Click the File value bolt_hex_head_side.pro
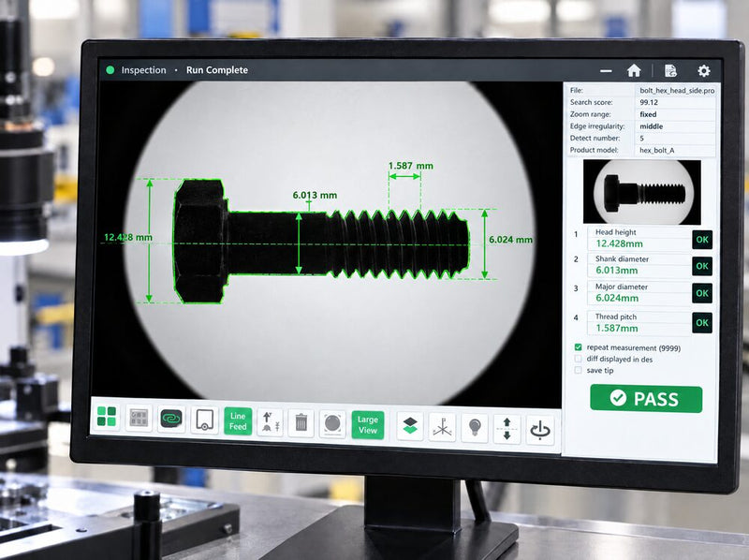749x560 pixels. [677, 90]
